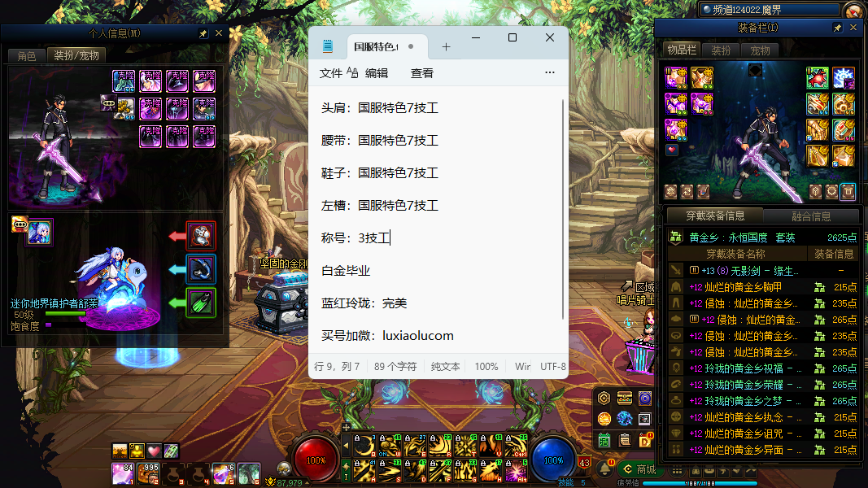Screen dimensions: 868x488
Task: Click the red HP orb
Action: 316,460
